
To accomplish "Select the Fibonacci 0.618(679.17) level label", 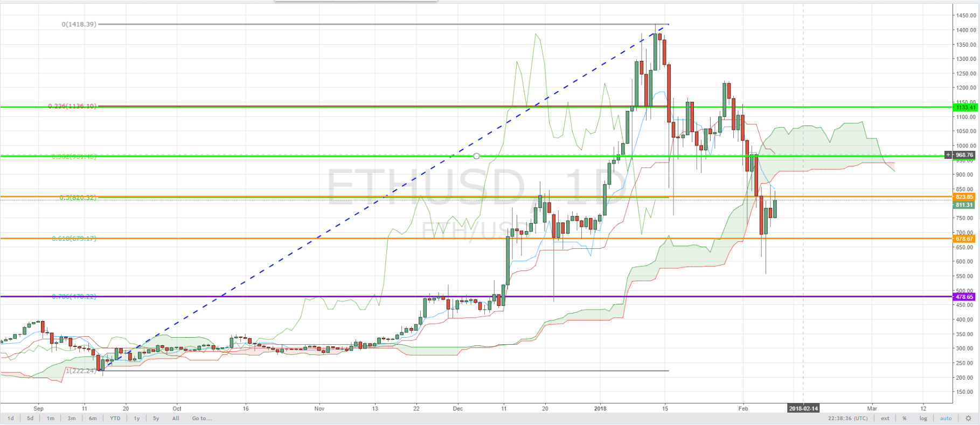I will (x=74, y=238).
